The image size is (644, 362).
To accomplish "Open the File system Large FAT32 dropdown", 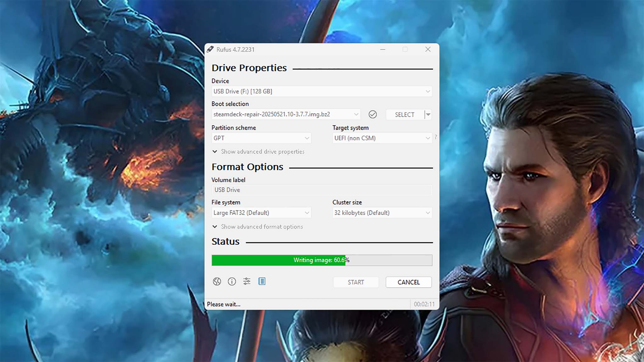I will point(261,213).
